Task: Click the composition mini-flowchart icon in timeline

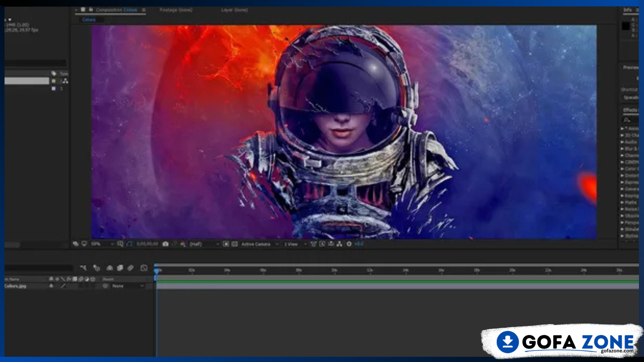Action: tap(83, 268)
